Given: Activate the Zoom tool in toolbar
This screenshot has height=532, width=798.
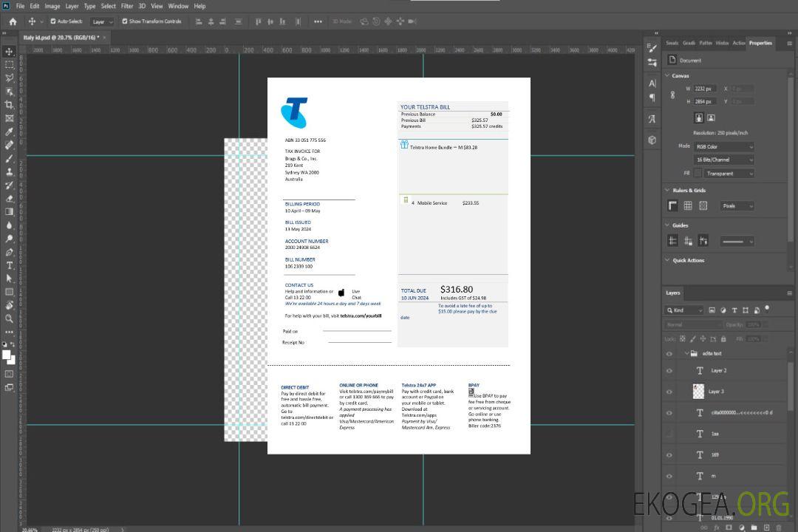Looking at the screenshot, I should (x=9, y=318).
